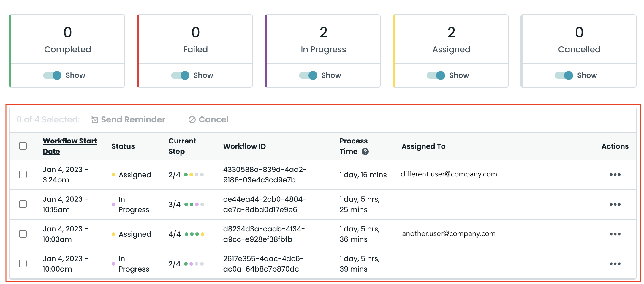644x284 pixels.
Task: Check the select-all checkbox in the table header
Action: pos(23,146)
